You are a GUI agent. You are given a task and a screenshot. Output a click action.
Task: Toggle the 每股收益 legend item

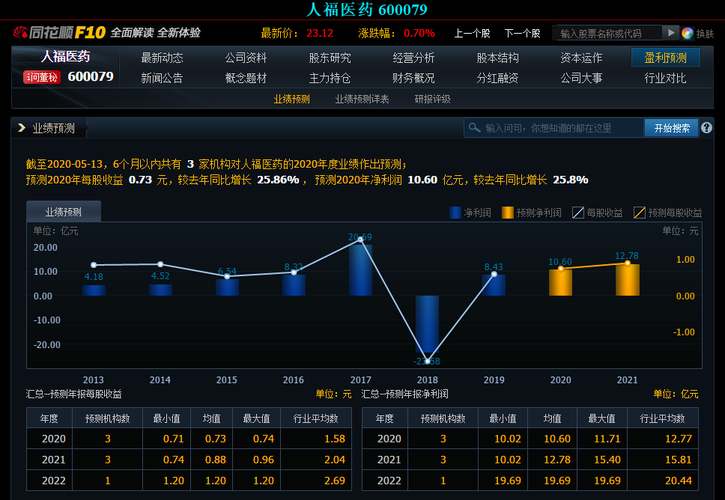597,213
